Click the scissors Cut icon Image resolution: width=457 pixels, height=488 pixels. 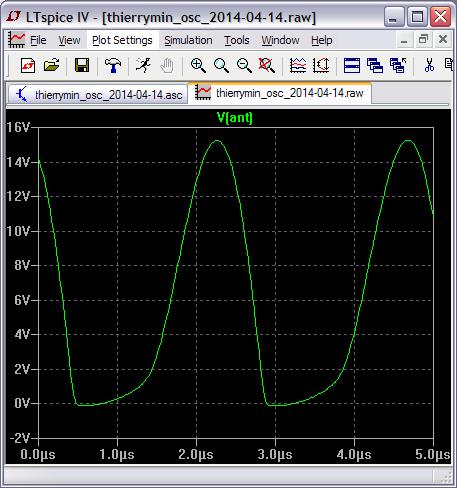429,65
